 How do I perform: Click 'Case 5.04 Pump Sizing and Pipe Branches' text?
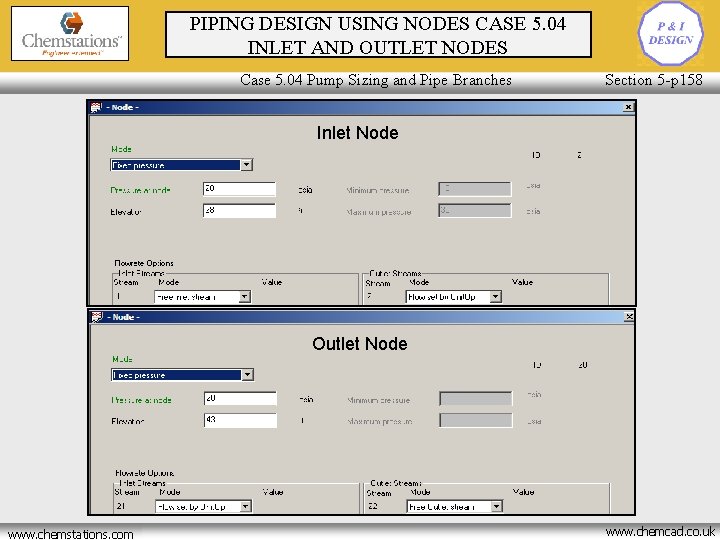point(376,80)
